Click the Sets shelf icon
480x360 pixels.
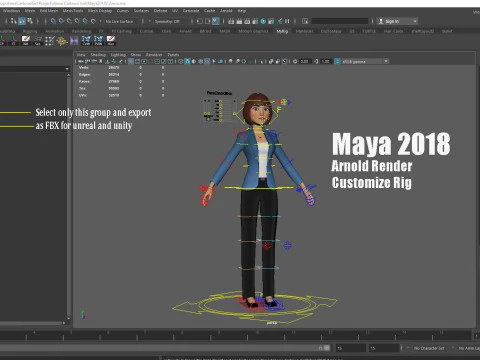tap(38, 41)
